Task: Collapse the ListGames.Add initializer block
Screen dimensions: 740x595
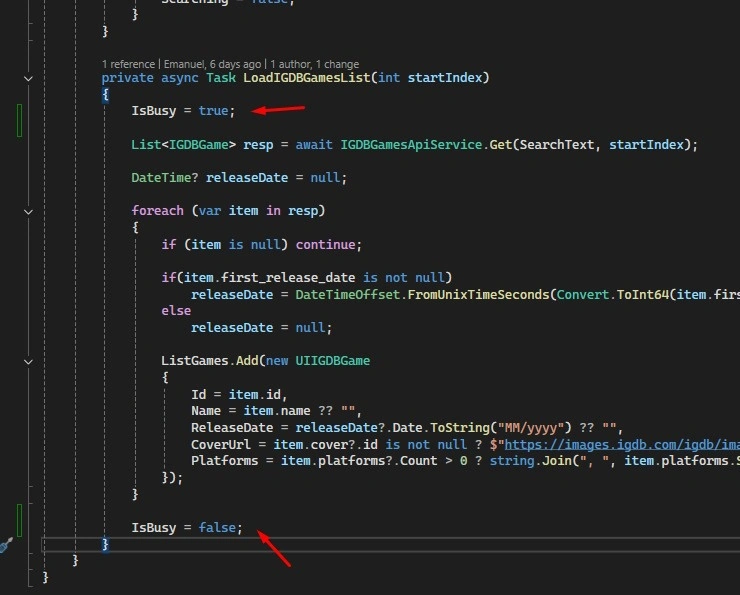Action: click(x=28, y=361)
